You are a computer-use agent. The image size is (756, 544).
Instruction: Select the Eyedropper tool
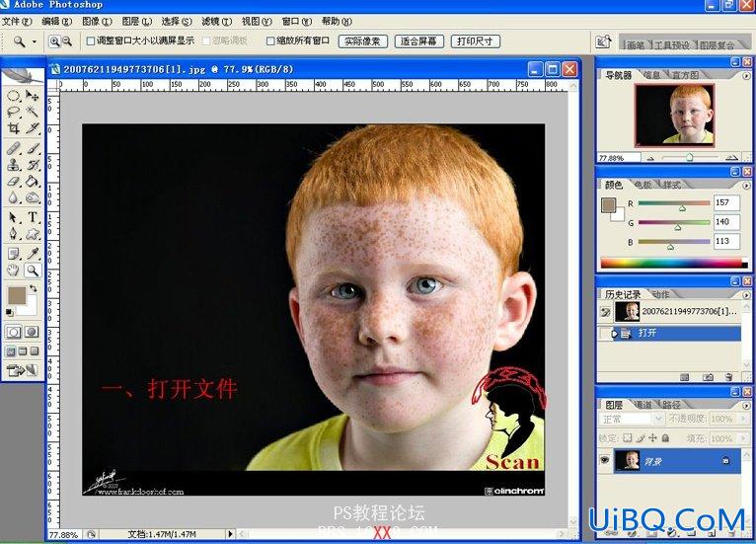[x=33, y=254]
